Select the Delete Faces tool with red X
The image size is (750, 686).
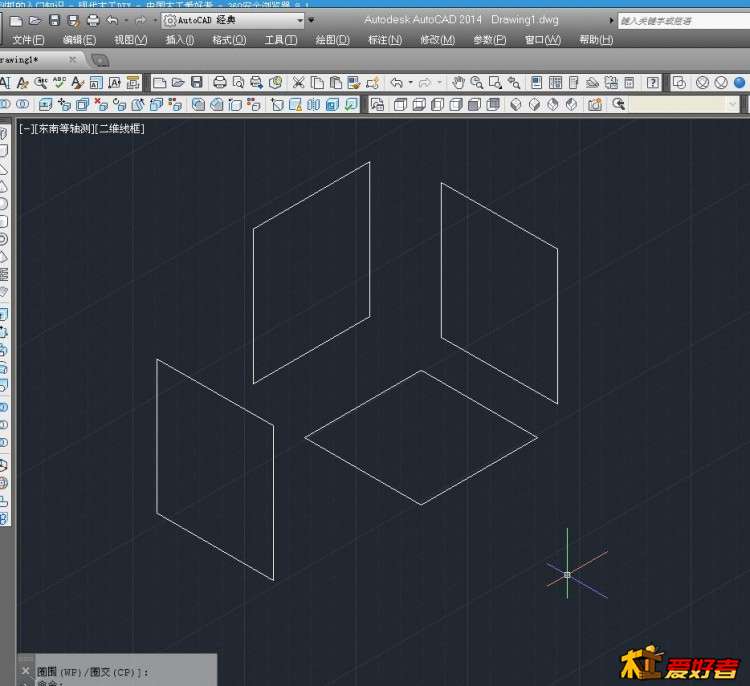click(x=101, y=104)
